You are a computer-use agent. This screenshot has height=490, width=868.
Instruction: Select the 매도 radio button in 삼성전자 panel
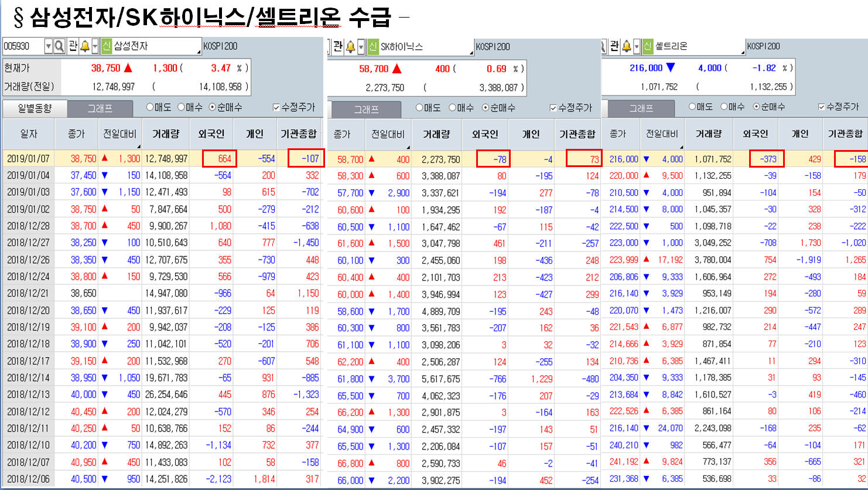coord(150,107)
